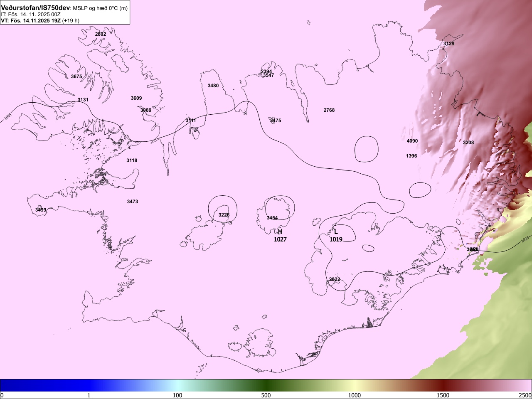Select the colorbar label 1500

pyautogui.click(x=443, y=395)
